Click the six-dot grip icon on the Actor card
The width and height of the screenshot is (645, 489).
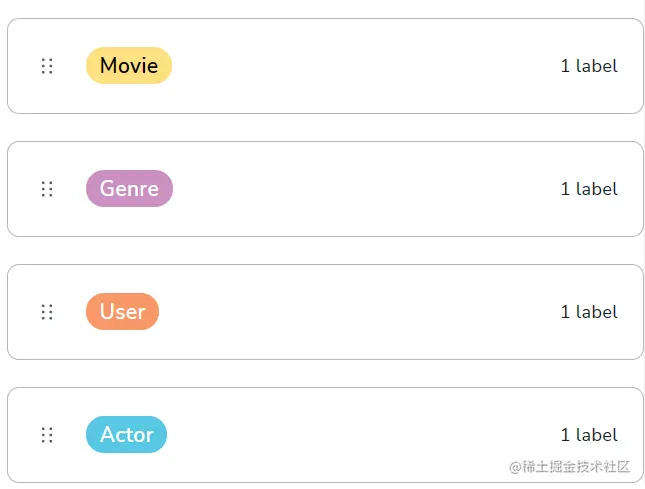pyautogui.click(x=47, y=435)
